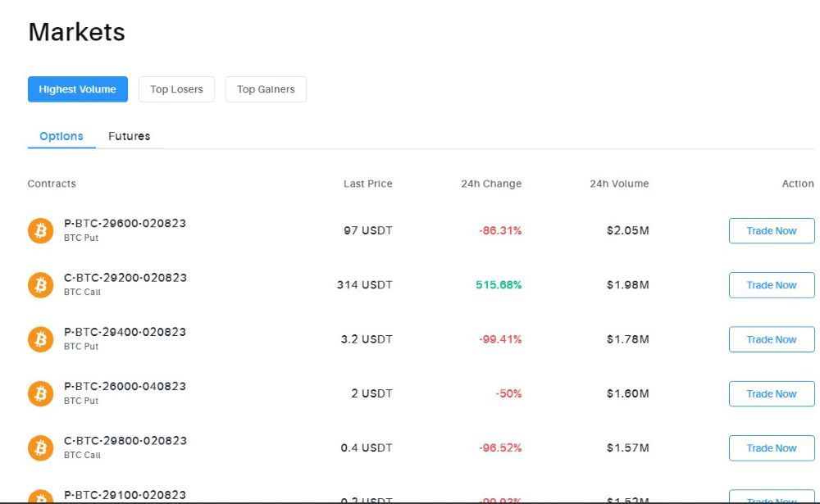Click the 3.2 USDT last price
The width and height of the screenshot is (820, 504).
pyautogui.click(x=366, y=339)
